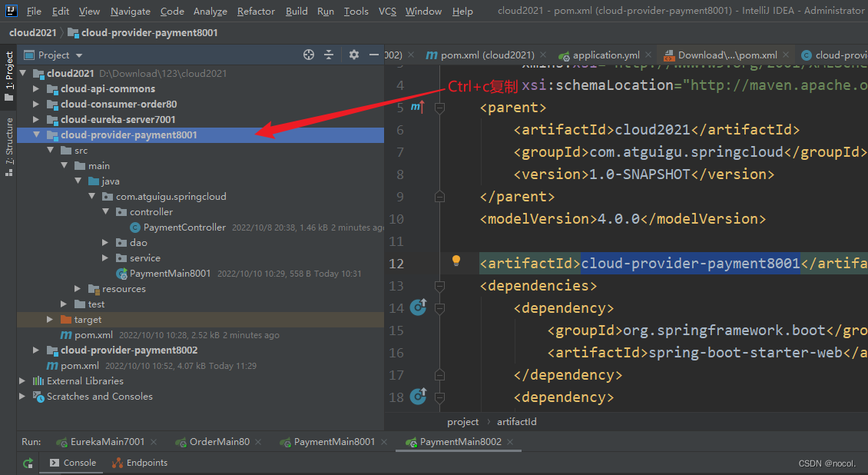The width and height of the screenshot is (868, 475).
Task: Expand the resources folder
Action: pos(78,288)
